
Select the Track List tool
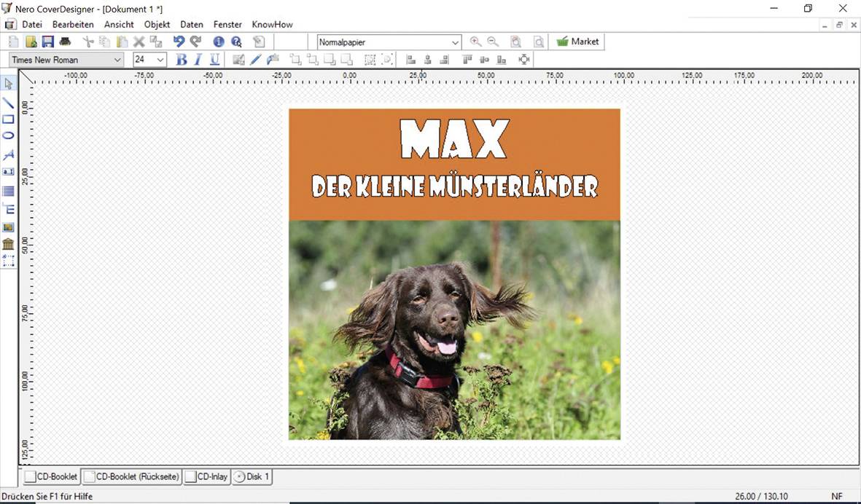9,192
